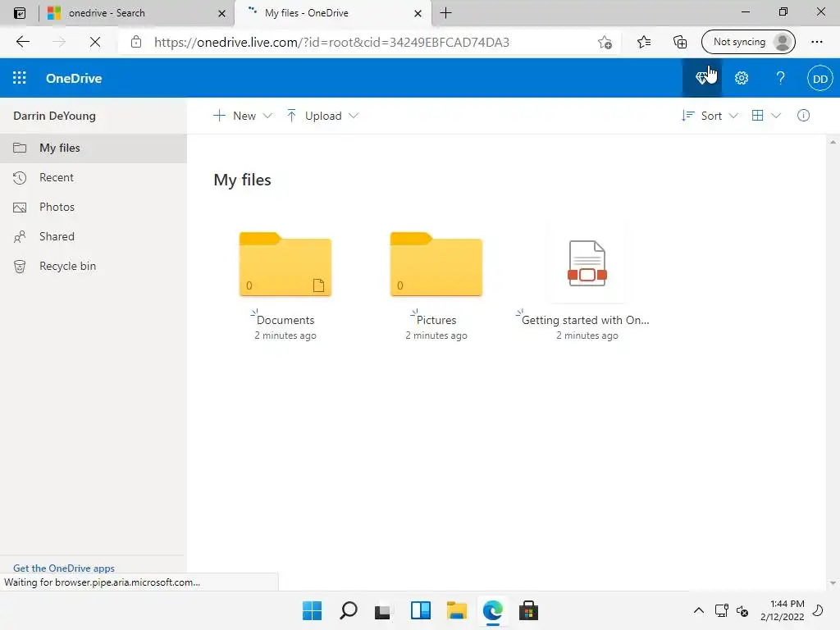Viewport: 840px width, 630px height.
Task: Open the Premium diamond icon in header
Action: [x=702, y=78]
